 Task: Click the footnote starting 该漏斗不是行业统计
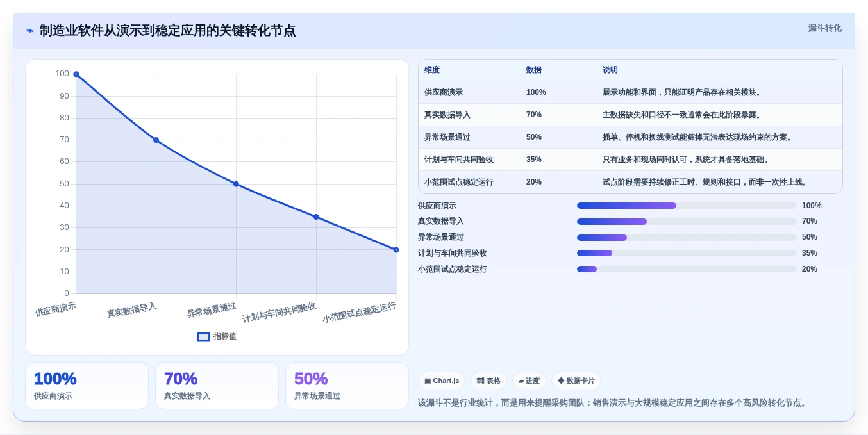pos(613,403)
